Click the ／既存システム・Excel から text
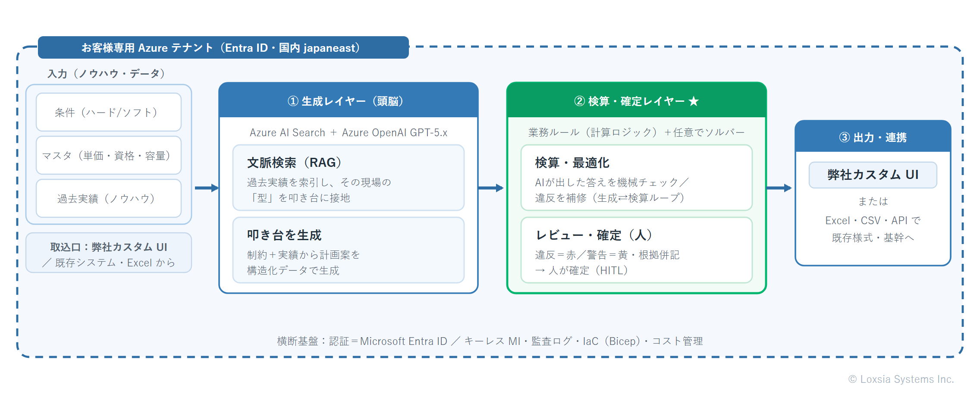Viewport: 980px width, 407px height. pos(109,263)
